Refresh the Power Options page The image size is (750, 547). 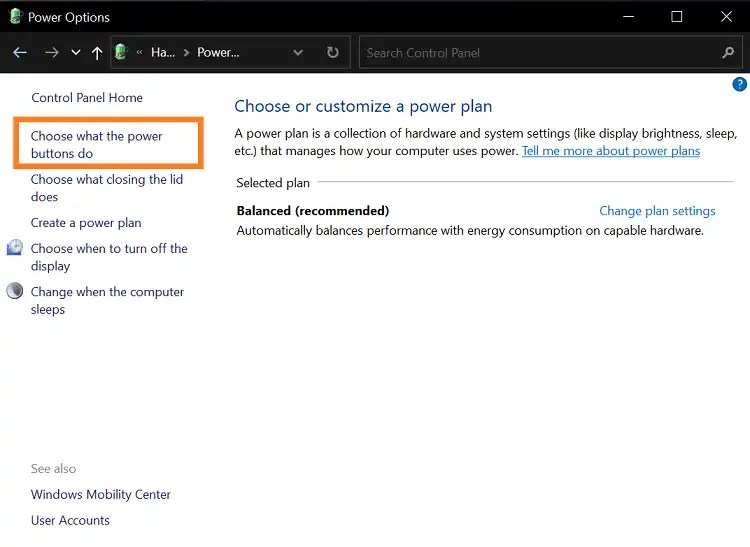(x=332, y=53)
